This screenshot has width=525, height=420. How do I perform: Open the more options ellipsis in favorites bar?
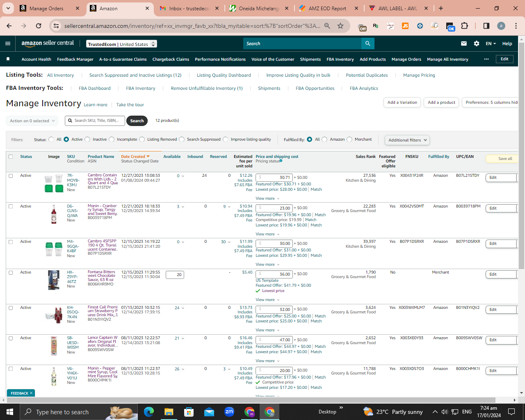[x=486, y=59]
